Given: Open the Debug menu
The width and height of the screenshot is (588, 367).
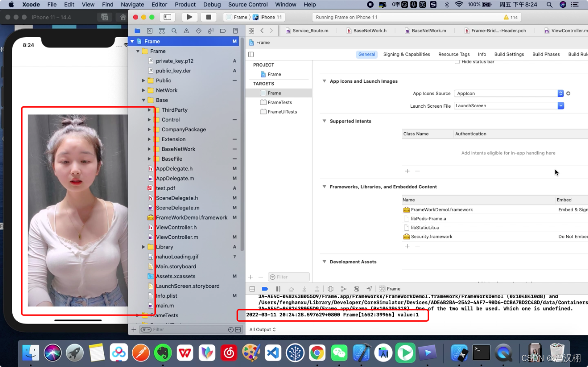Looking at the screenshot, I should [212, 5].
